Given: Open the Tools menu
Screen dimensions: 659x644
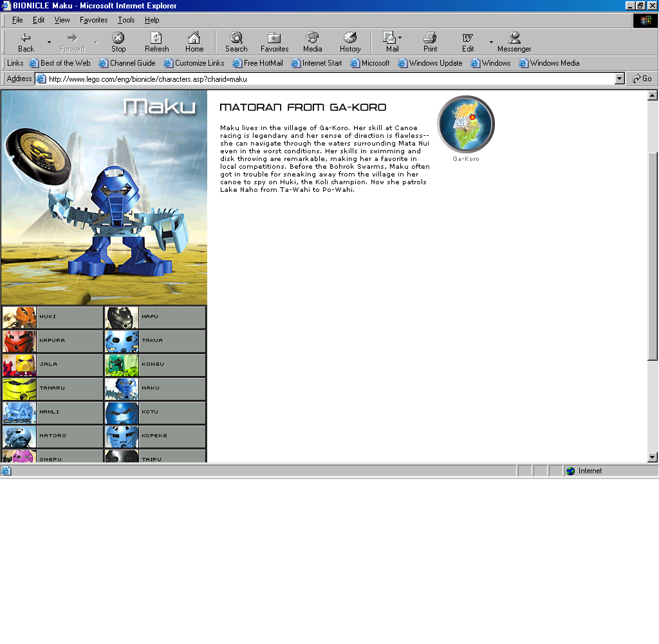Looking at the screenshot, I should (x=126, y=20).
